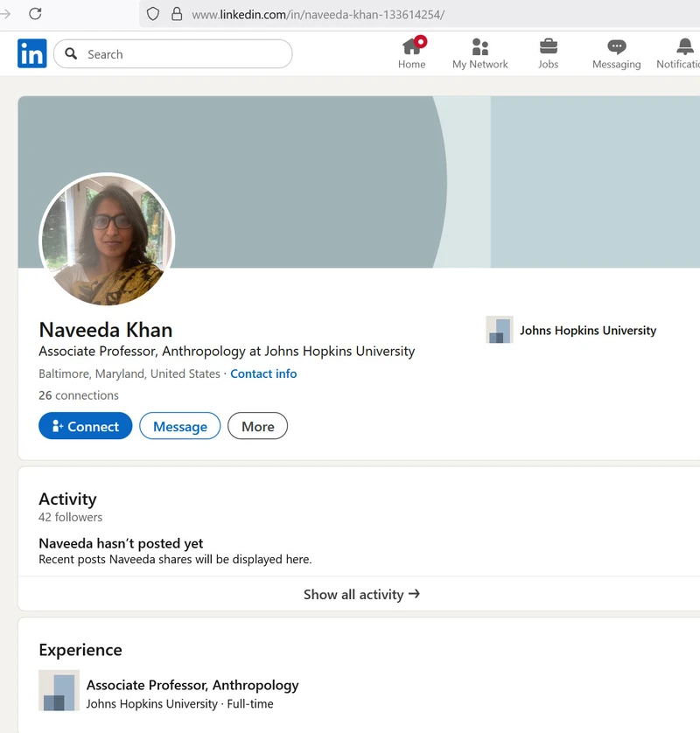
Task: Open Associate Professor, Anthropology experience entry
Action: tap(192, 685)
